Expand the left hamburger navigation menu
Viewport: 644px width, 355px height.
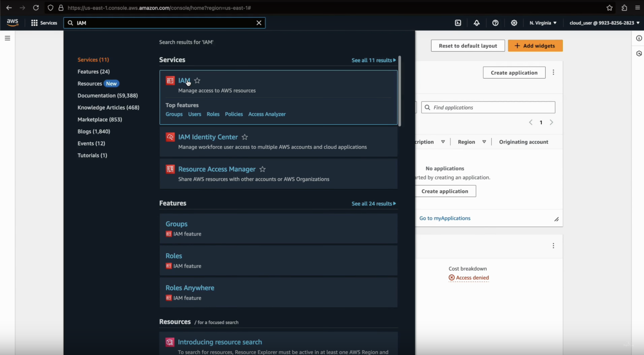7,38
